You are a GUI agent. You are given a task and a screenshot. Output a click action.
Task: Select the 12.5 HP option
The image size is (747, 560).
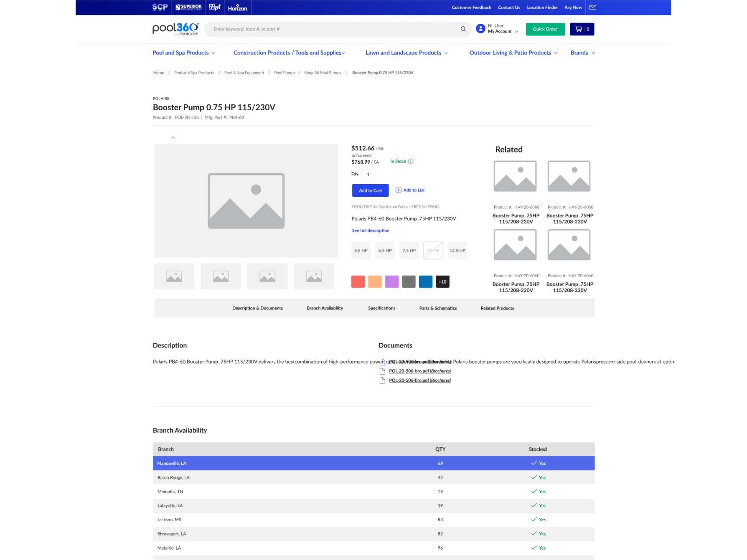pos(457,251)
